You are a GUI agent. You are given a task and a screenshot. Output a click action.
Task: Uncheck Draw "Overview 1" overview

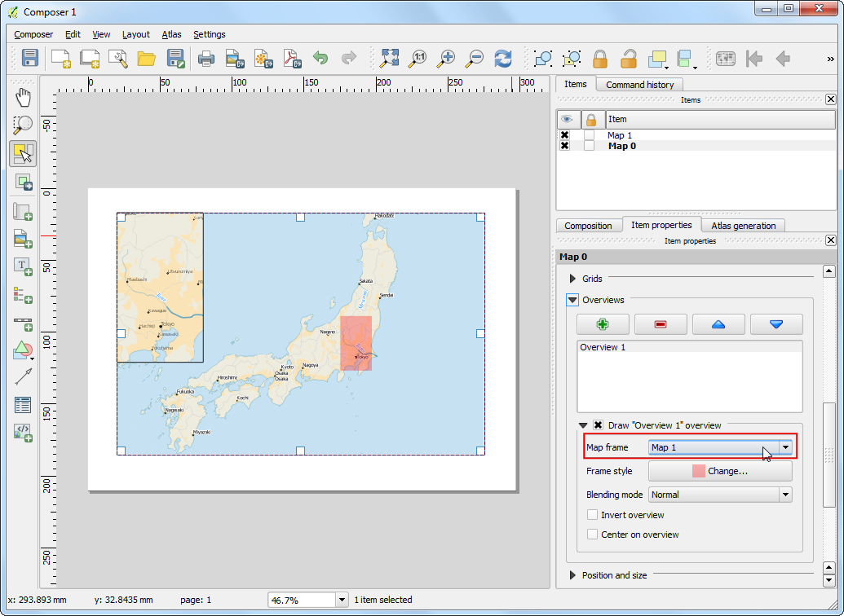[598, 425]
